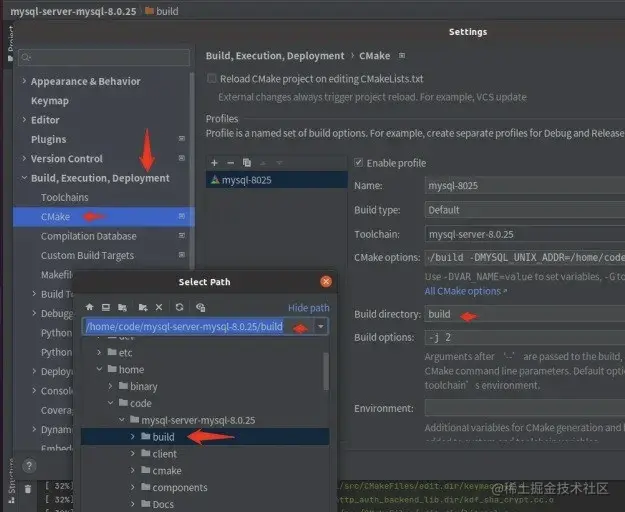Image resolution: width=625 pixels, height=512 pixels.
Task: Click the trash icon in bottom tool window
Action: point(28,489)
